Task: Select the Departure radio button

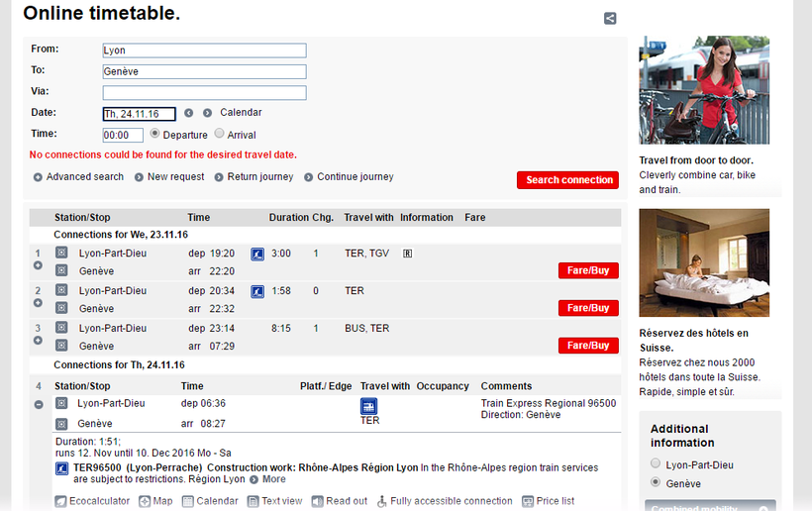Action: (154, 134)
